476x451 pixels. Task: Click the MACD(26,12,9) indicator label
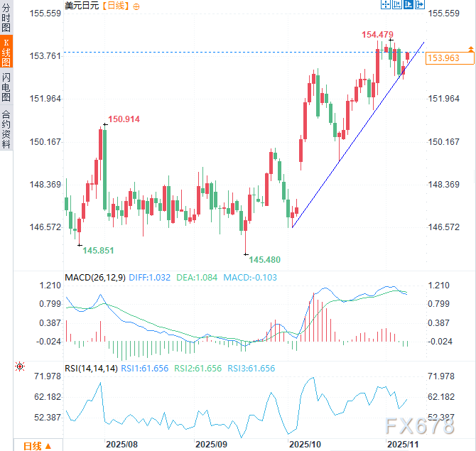(94, 277)
